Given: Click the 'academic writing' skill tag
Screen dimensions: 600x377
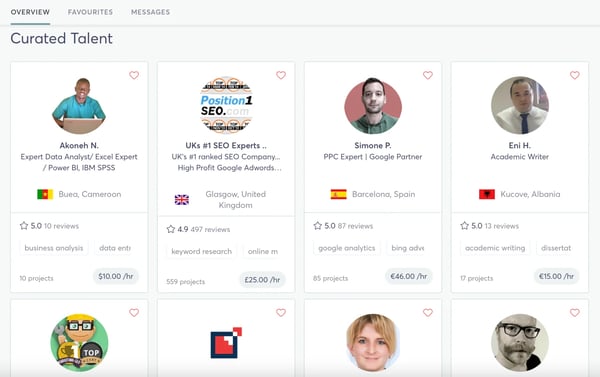Looking at the screenshot, I should tap(495, 248).
